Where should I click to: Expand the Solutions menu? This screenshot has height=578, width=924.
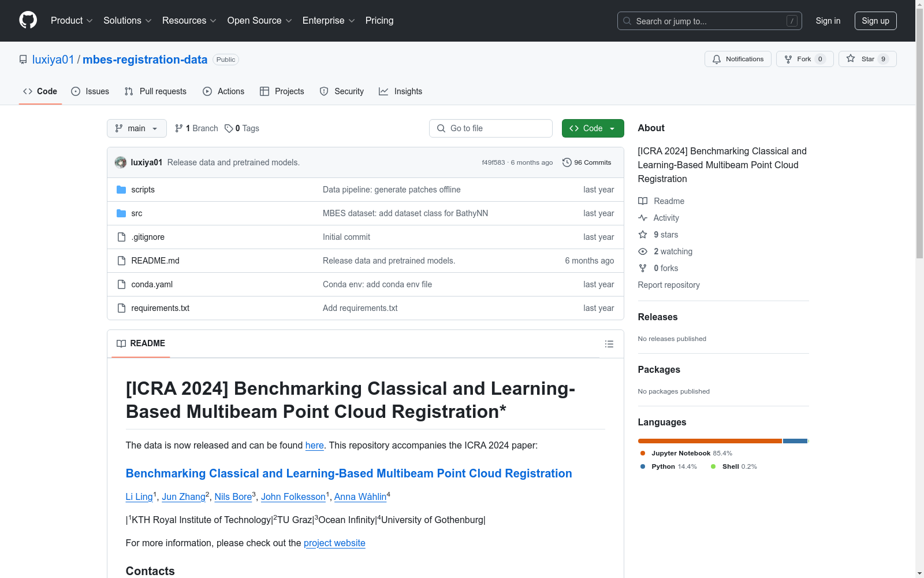(128, 20)
